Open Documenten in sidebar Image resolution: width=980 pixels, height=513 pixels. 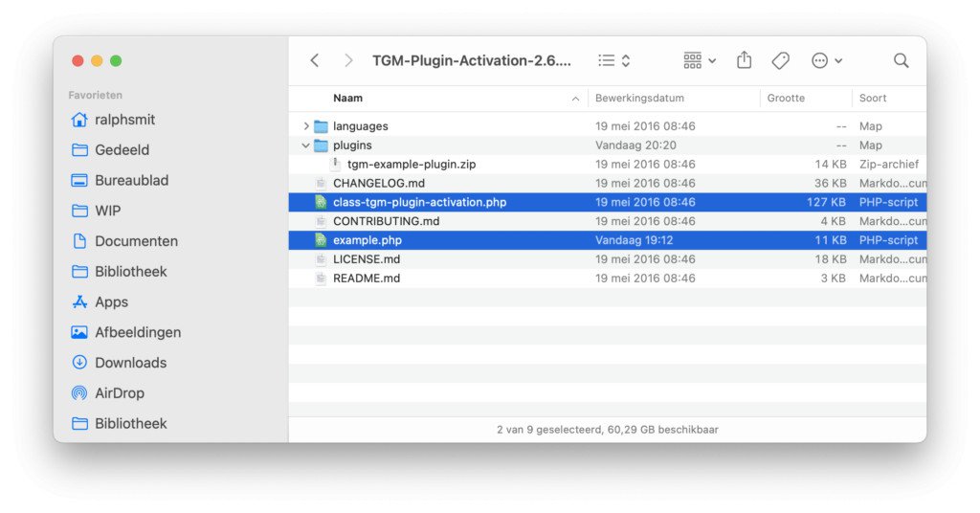[125, 241]
